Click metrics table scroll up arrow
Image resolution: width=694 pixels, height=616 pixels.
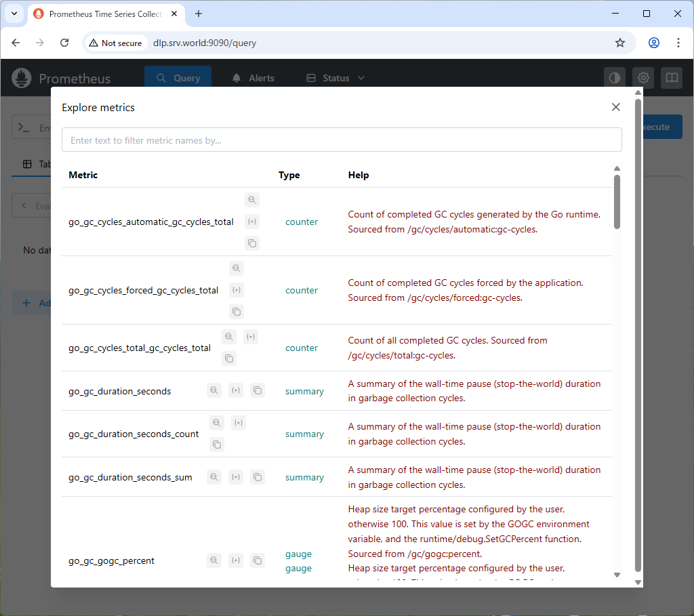[617, 169]
